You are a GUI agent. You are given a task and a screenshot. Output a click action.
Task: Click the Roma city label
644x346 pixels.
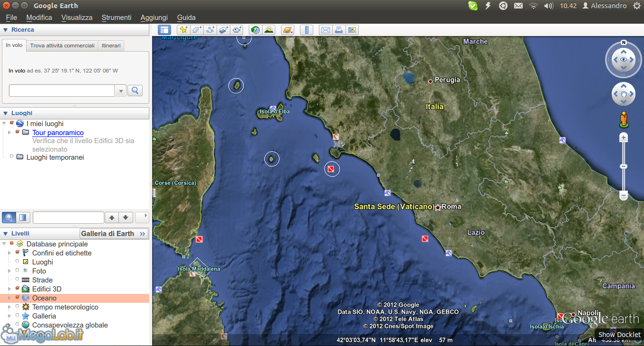coord(452,207)
